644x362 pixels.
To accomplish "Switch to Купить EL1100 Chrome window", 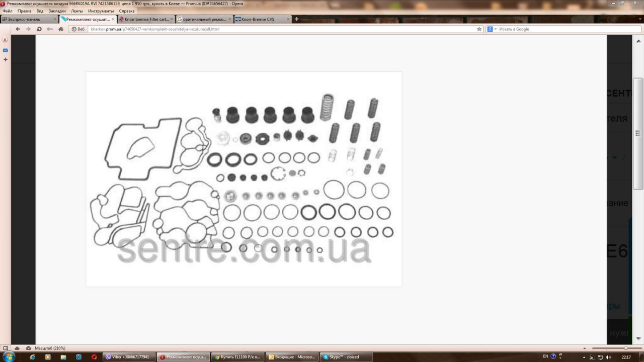I will pos(236,357).
